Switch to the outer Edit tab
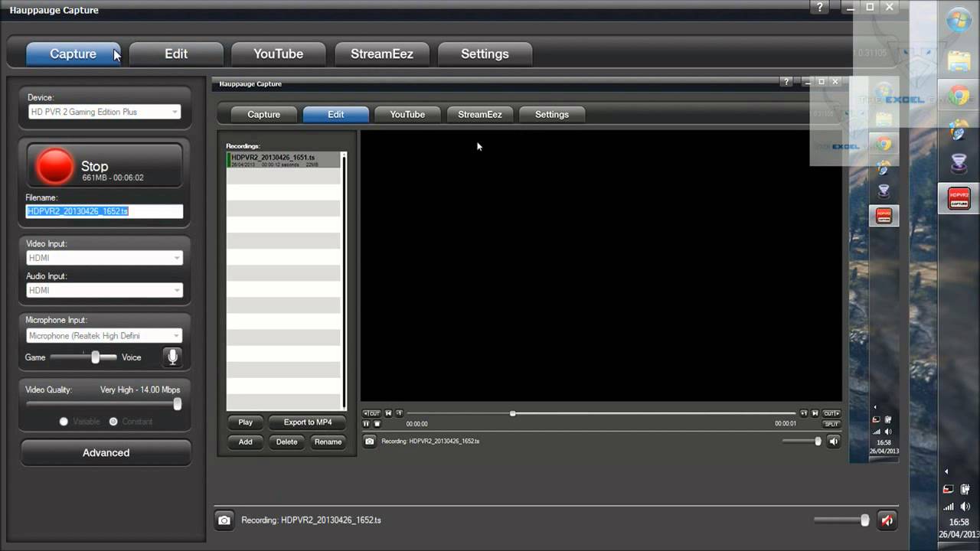 (x=176, y=54)
